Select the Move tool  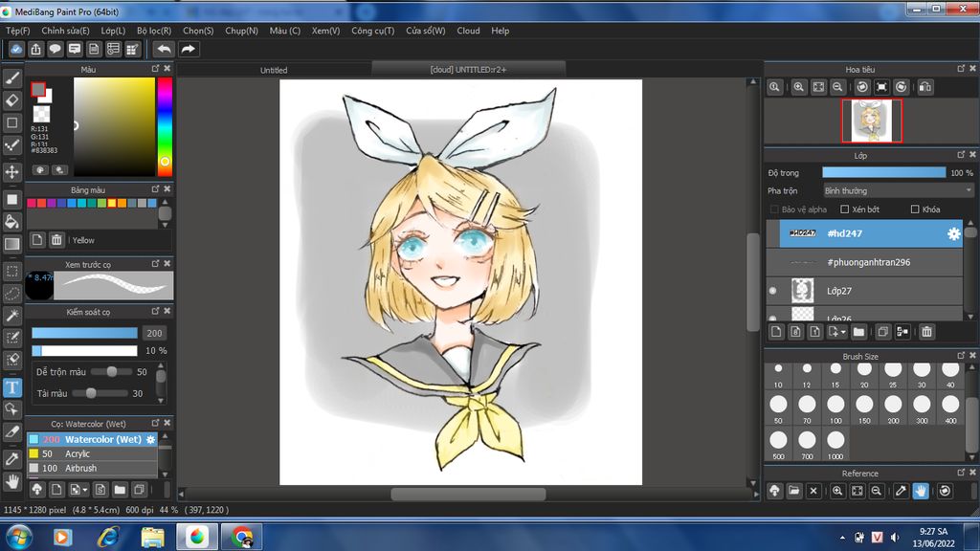[x=11, y=172]
